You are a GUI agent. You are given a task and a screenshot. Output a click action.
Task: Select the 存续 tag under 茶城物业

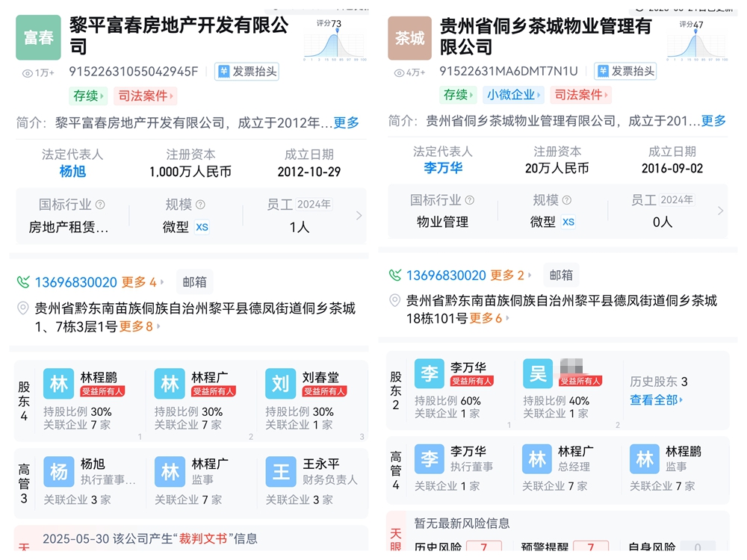coord(459,95)
